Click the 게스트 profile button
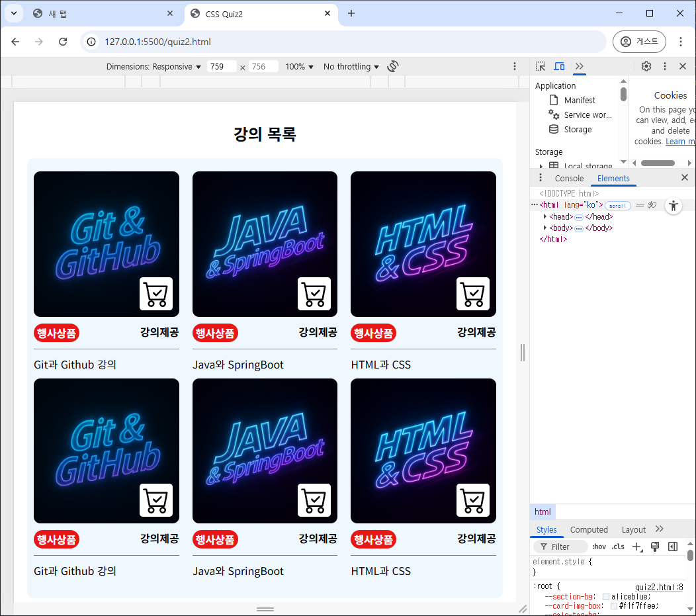The image size is (696, 616). 639,42
